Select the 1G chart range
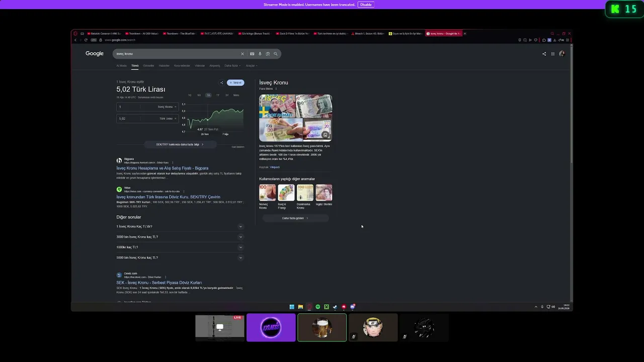Viewport: 644px width, 362px height. coord(190,95)
